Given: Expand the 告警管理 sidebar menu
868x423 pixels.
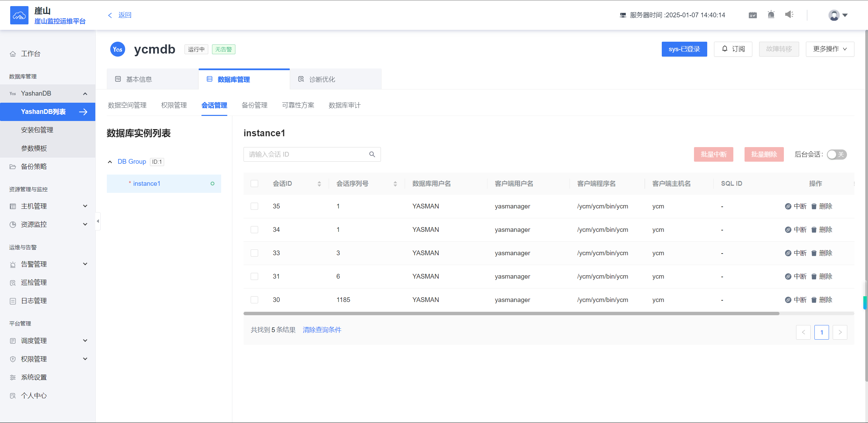Looking at the screenshot, I should coord(85,264).
